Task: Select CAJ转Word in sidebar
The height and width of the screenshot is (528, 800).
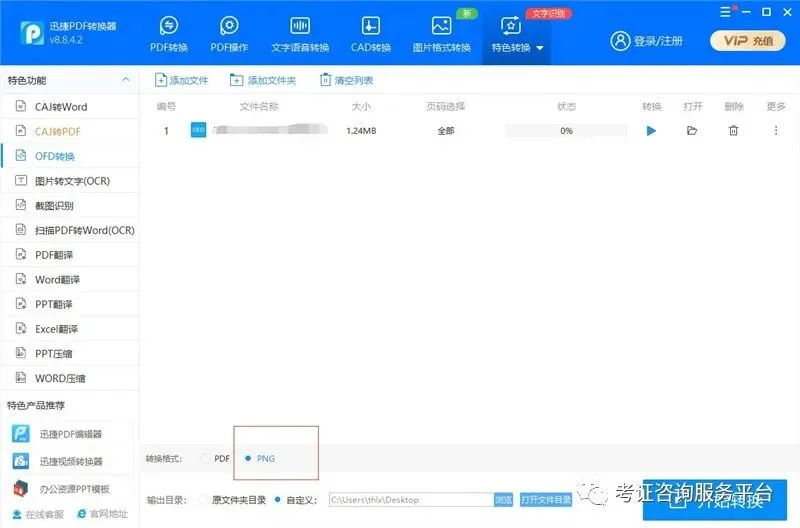Action: [70, 107]
